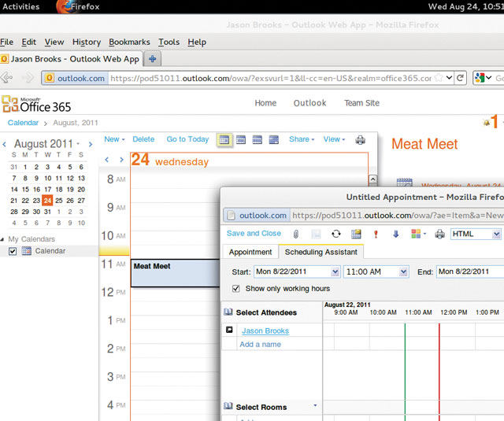Open the Edit menu
This screenshot has width=504, height=421.
click(29, 42)
